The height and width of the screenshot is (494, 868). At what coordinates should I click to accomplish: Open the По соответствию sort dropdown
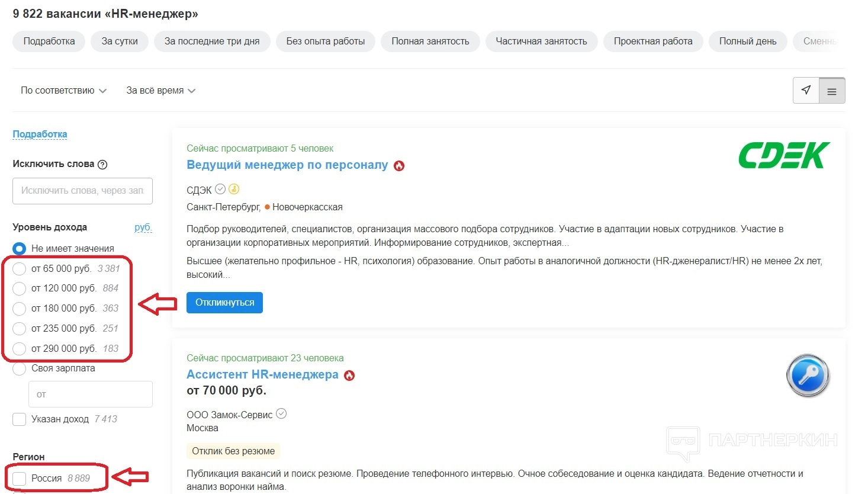(x=63, y=91)
